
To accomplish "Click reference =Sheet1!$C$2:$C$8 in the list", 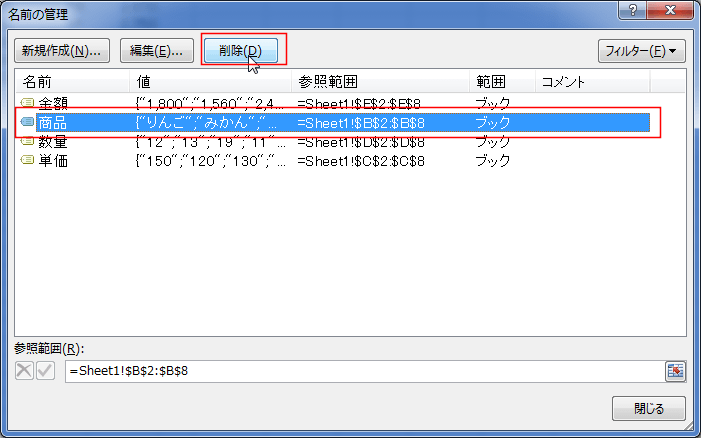I will (361, 161).
